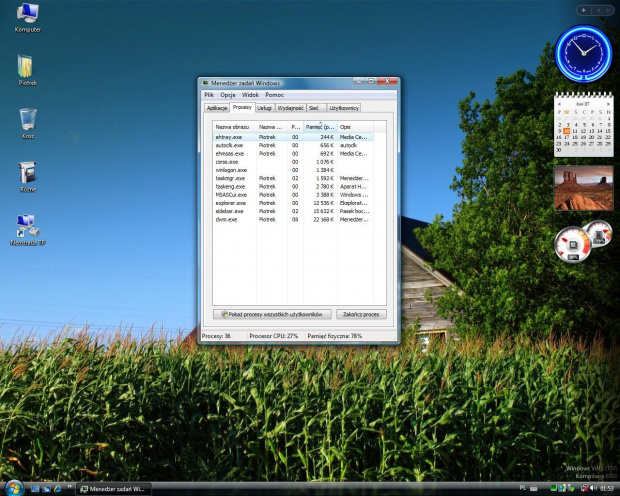620x496 pixels.
Task: Switch to the Aplikacje tab
Action: coord(217,107)
